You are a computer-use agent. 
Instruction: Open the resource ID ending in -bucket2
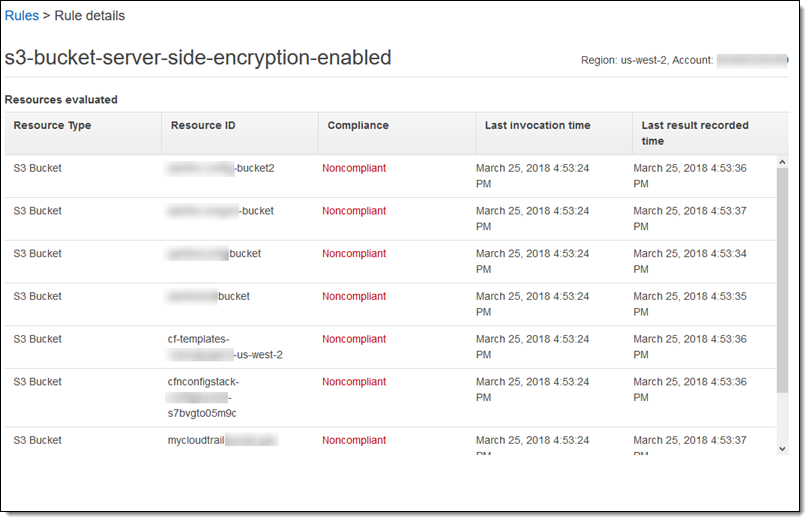click(x=221, y=168)
